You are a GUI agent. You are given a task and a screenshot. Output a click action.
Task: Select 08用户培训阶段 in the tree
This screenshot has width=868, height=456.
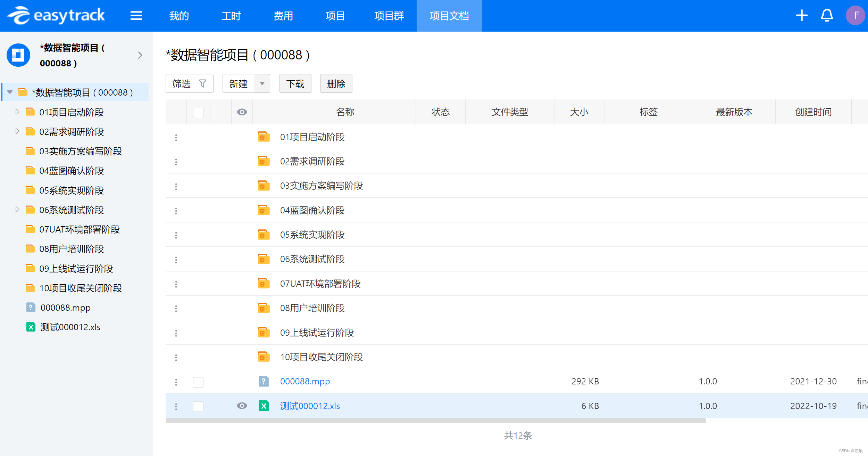[72, 249]
